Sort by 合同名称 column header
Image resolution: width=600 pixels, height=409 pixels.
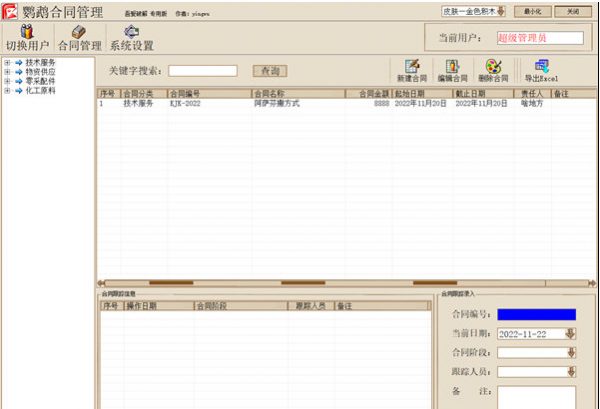[x=298, y=94]
